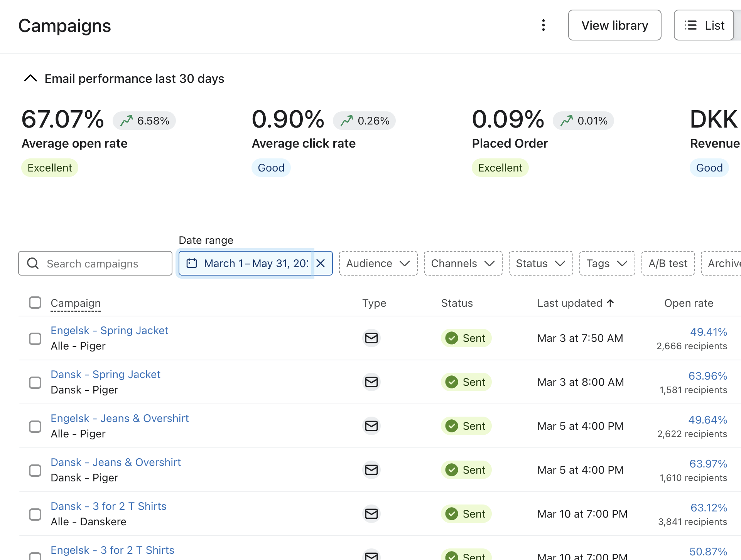
Task: Click Sent status badge for Dansk Spring Jacket
Action: (466, 382)
